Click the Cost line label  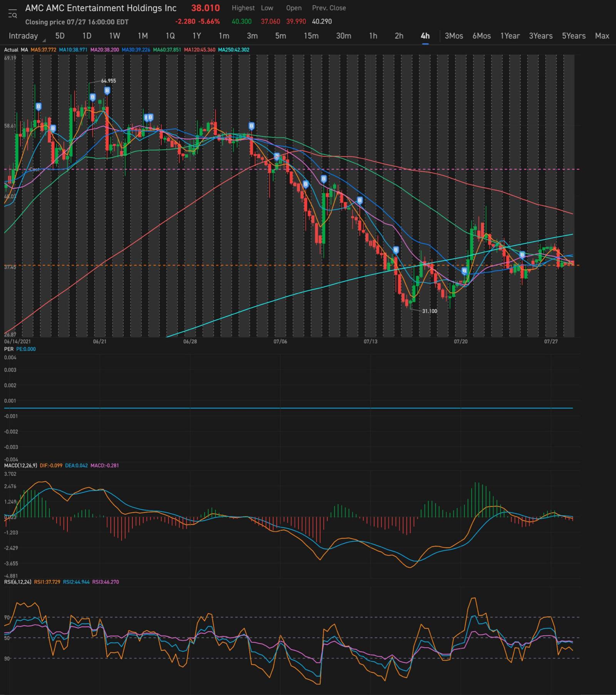click(34, 169)
